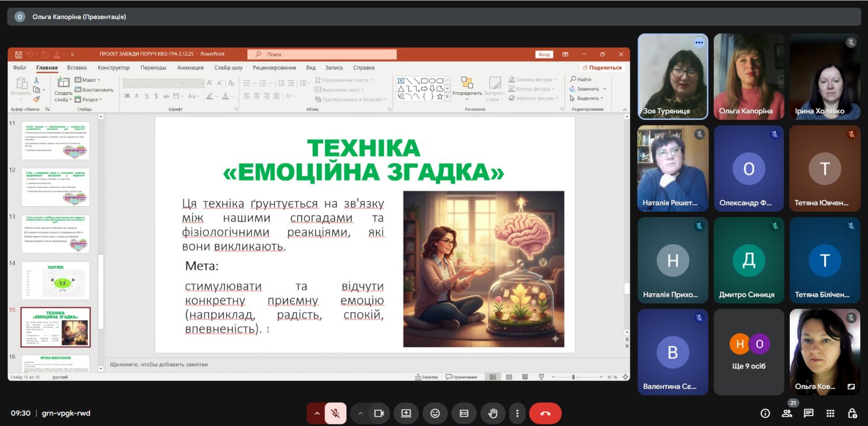This screenshot has width=868, height=426.
Task: Toggle the camera on or off
Action: (379, 414)
